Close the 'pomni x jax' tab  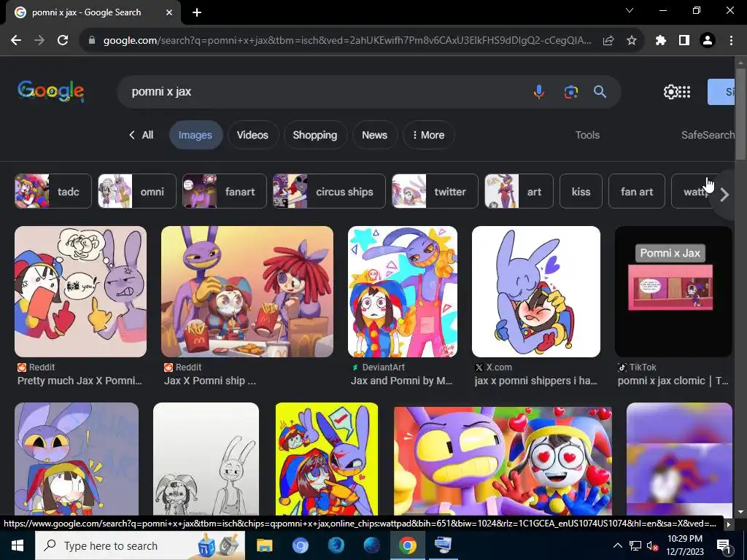point(169,12)
